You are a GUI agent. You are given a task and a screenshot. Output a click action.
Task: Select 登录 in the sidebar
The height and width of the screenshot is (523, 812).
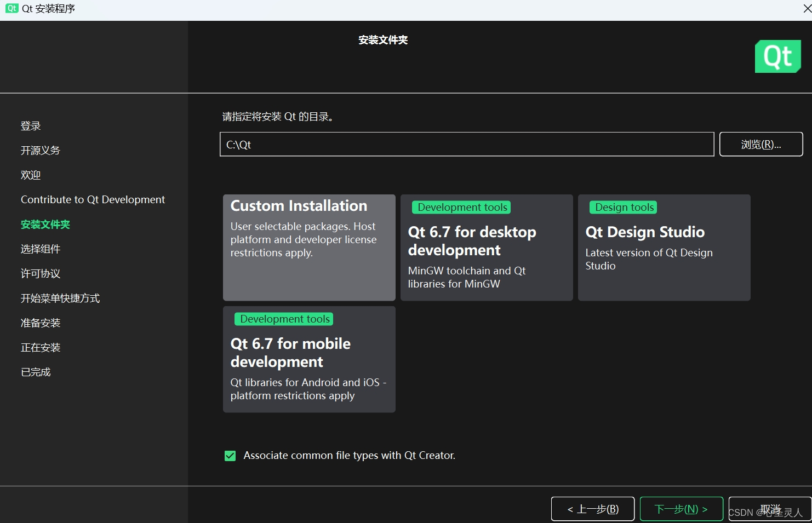[30, 125]
